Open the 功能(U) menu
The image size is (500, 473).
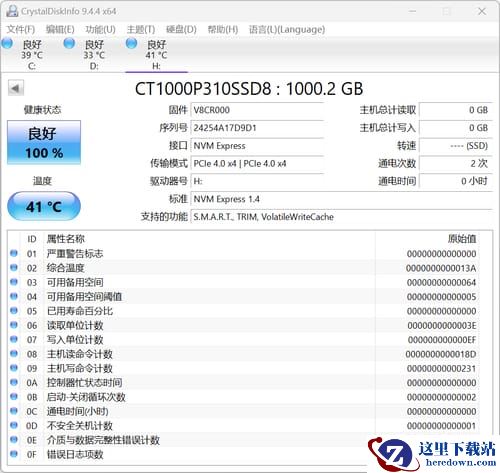click(x=100, y=29)
